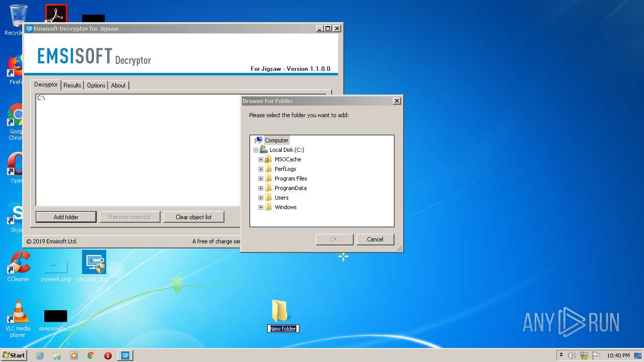The width and height of the screenshot is (644, 362).
Task: Select the PerfLogs folder
Action: tap(285, 169)
